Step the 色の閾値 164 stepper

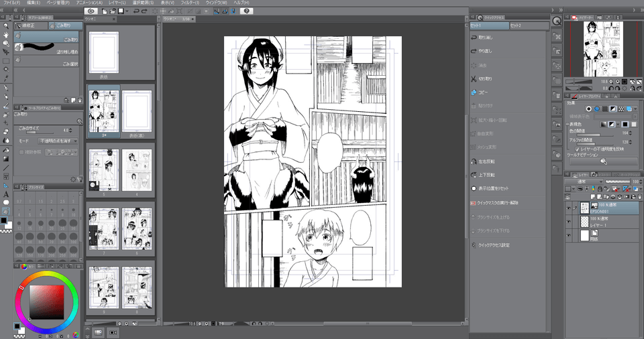coord(631,133)
